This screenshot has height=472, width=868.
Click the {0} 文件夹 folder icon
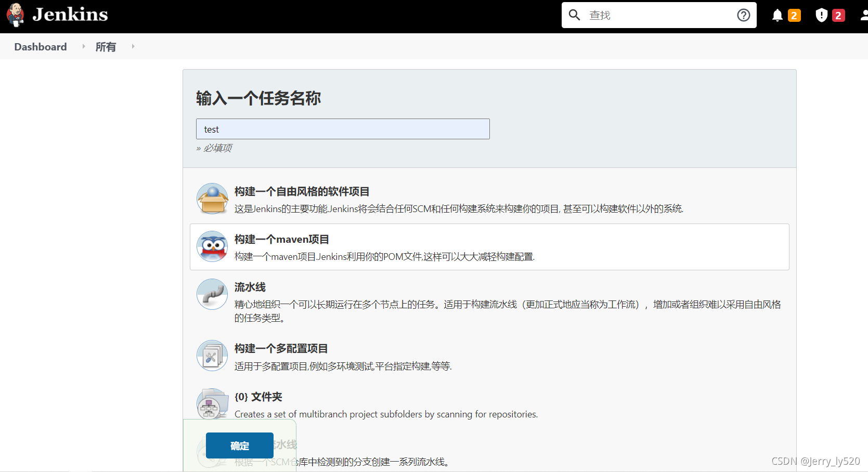(212, 404)
